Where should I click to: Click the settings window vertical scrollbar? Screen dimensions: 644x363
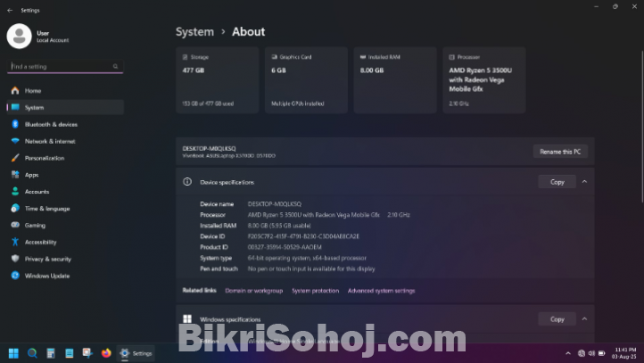[642, 127]
